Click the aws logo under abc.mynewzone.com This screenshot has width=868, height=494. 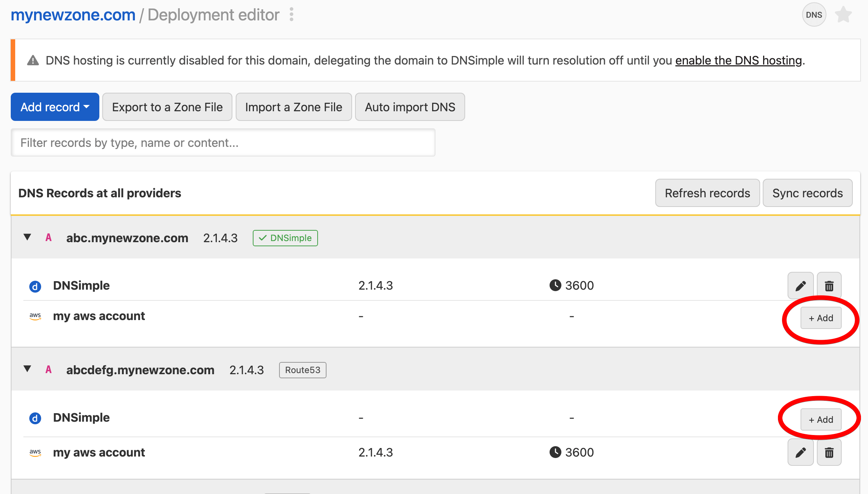pyautogui.click(x=35, y=316)
